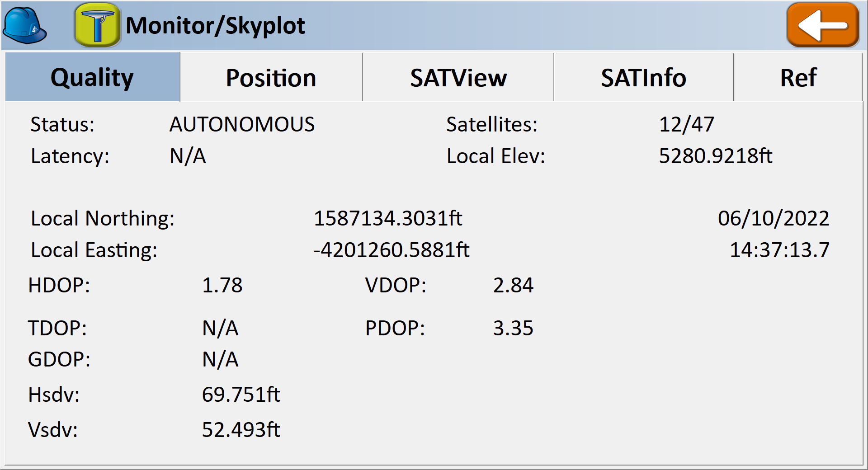Click the satellites count 12/47
This screenshot has width=868, height=470.
pos(686,124)
